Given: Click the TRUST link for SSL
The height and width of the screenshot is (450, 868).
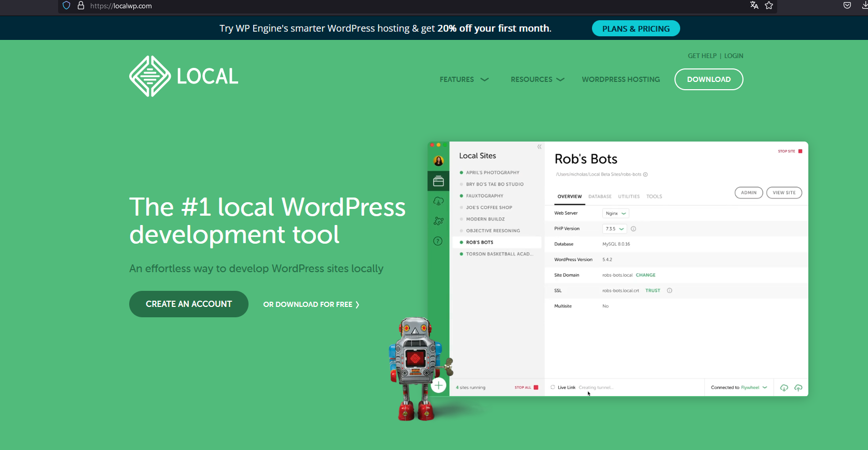Looking at the screenshot, I should point(653,291).
